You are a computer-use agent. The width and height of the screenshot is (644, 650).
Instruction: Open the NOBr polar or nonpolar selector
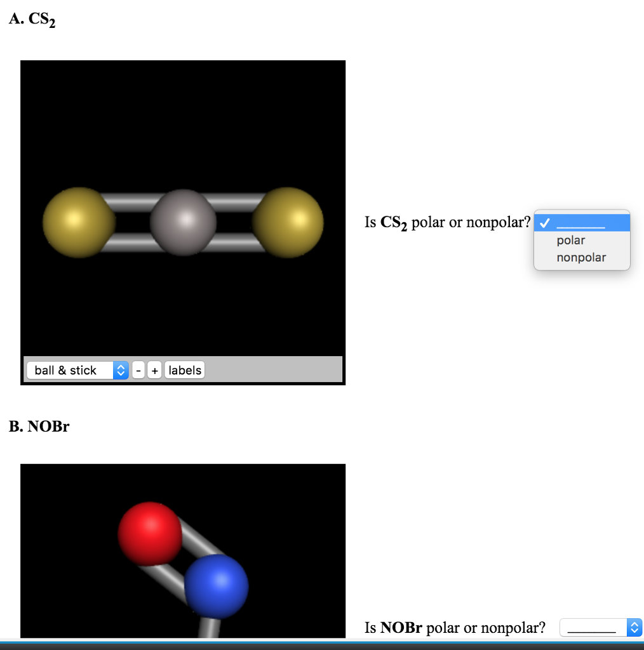[x=600, y=627]
